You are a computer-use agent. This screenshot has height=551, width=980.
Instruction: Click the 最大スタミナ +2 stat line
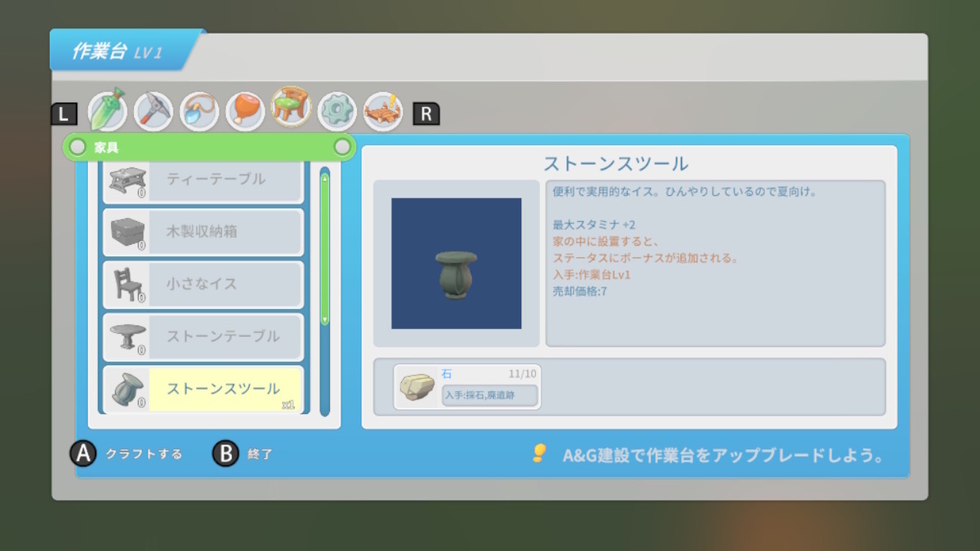click(595, 224)
